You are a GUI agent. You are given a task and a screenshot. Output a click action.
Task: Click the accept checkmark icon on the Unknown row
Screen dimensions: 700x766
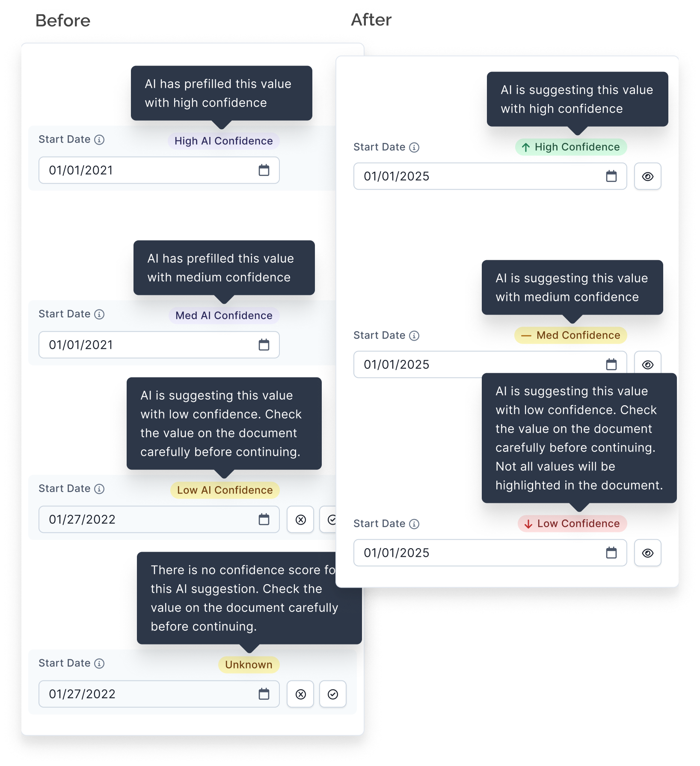coord(333,694)
